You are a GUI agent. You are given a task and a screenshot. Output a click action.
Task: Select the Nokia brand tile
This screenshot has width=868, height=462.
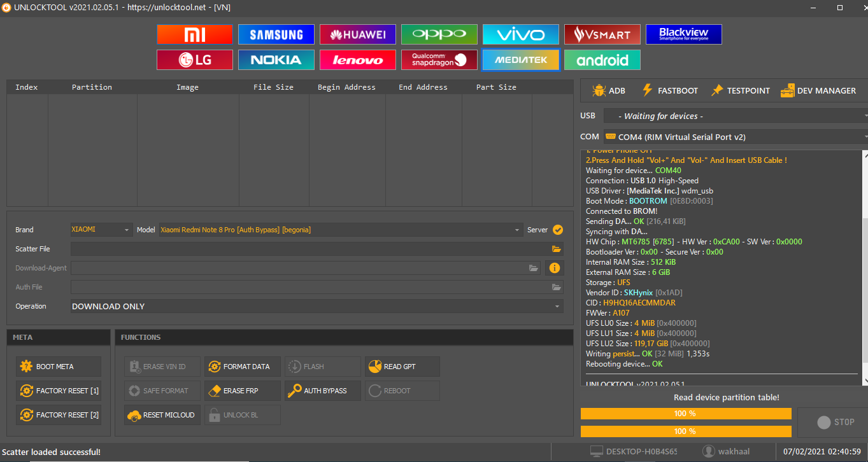(x=276, y=60)
